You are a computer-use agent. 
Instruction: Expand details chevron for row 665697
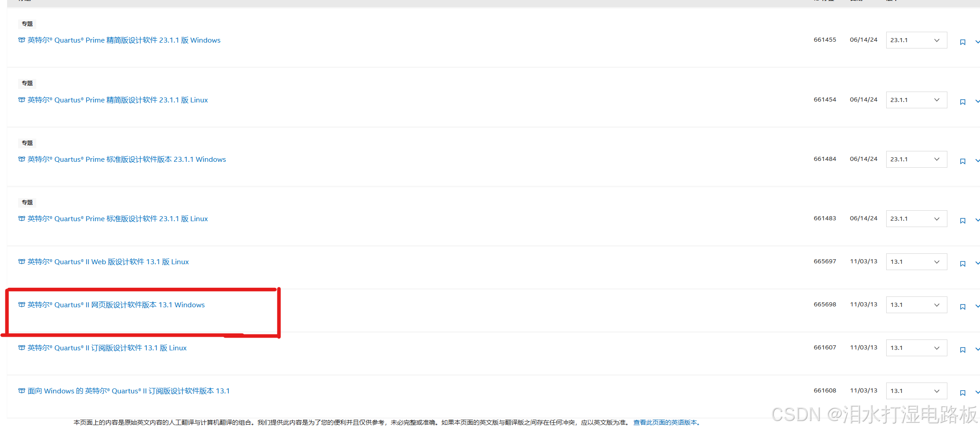(977, 263)
